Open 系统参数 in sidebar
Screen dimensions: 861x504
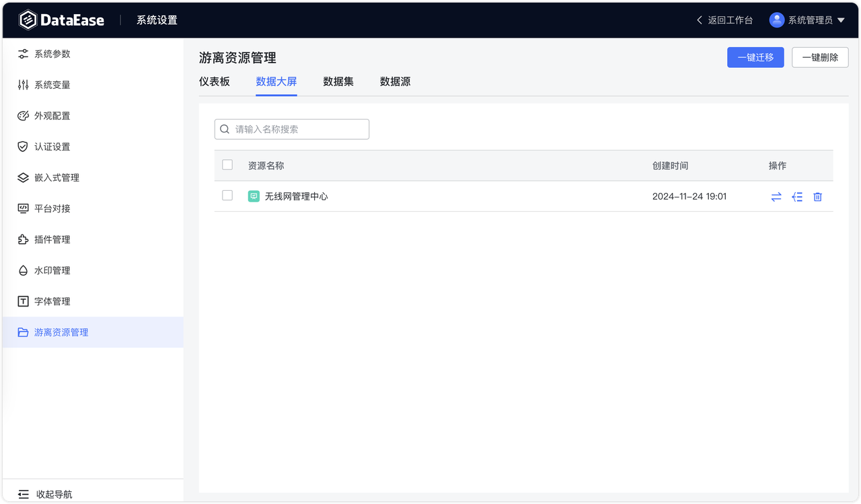pyautogui.click(x=93, y=54)
